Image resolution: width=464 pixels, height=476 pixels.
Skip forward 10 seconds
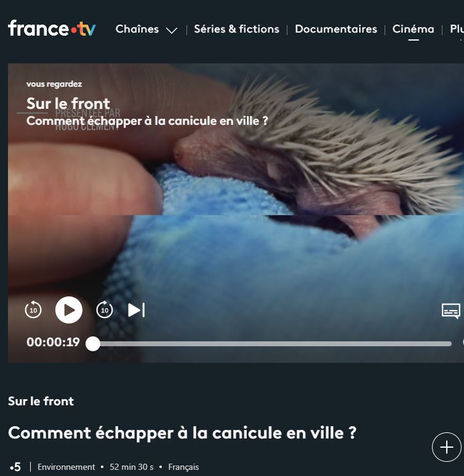105,310
